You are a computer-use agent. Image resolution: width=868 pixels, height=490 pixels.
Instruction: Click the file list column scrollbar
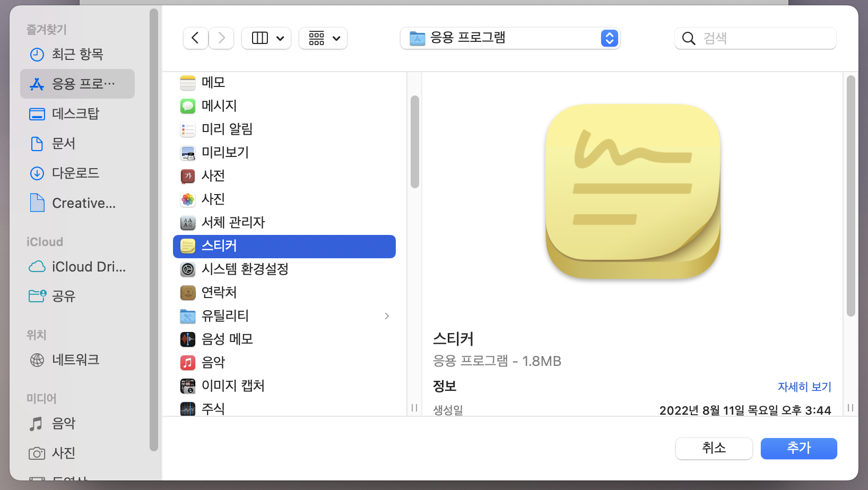coord(415,142)
